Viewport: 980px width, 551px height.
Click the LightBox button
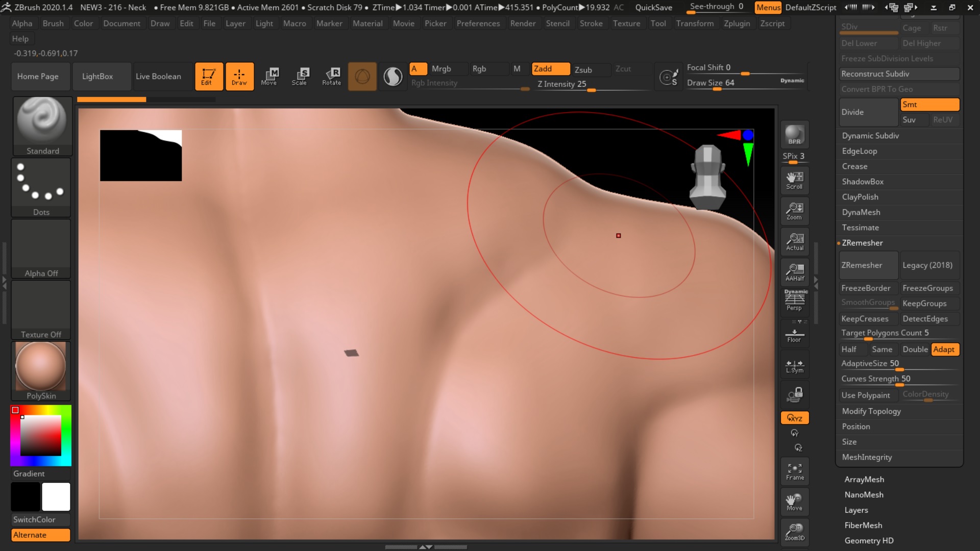coord(97,77)
